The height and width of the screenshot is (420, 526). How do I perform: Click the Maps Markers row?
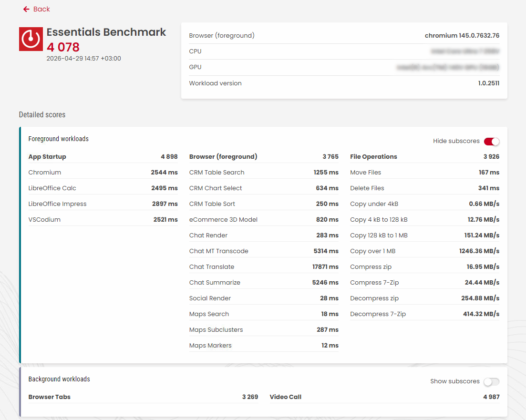[264, 346]
